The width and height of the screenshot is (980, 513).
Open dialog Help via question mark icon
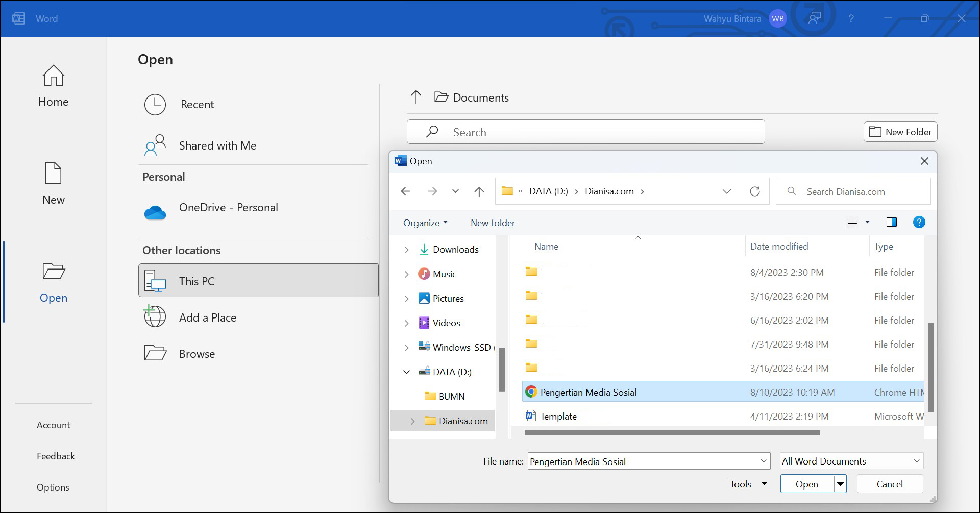[x=919, y=222]
